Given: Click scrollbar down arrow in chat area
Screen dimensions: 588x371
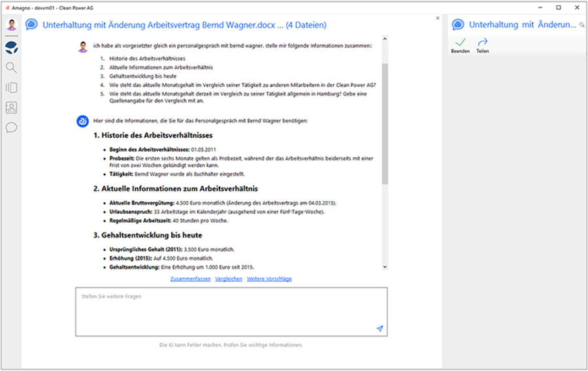Looking at the screenshot, I should tap(385, 267).
